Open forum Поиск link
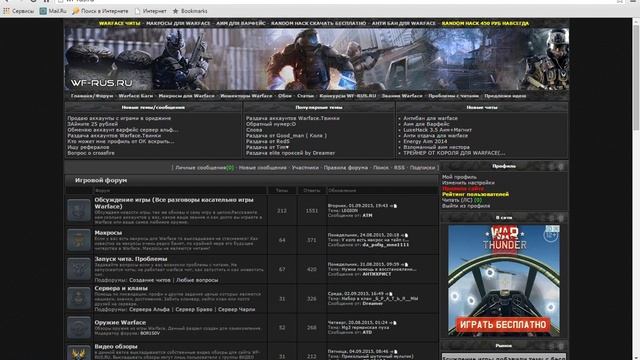The width and height of the screenshot is (640, 360). pos(381,168)
